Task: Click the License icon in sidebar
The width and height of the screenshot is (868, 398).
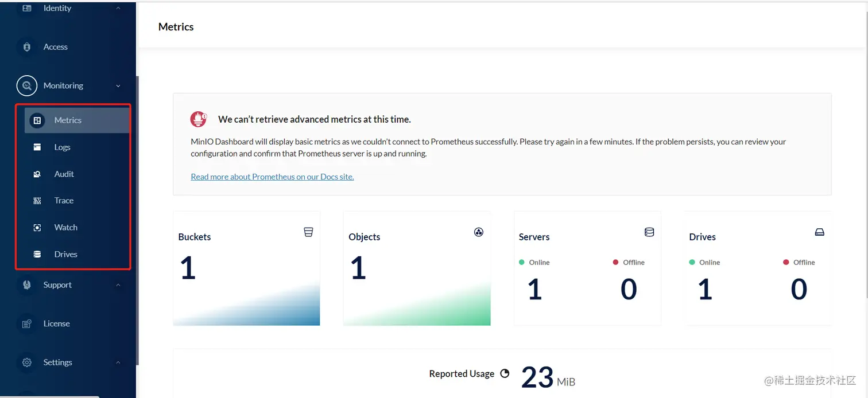Action: pyautogui.click(x=27, y=324)
